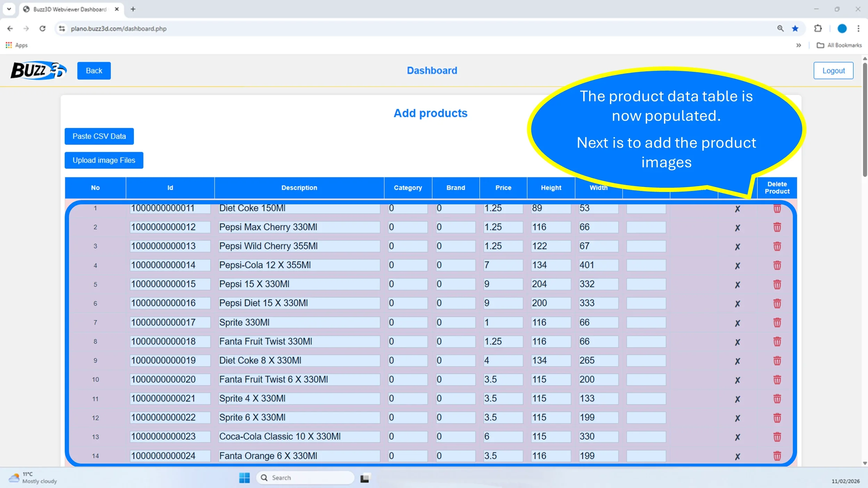The height and width of the screenshot is (488, 868).
Task: Click the page vertical scrollbar thumb
Action: (865, 118)
